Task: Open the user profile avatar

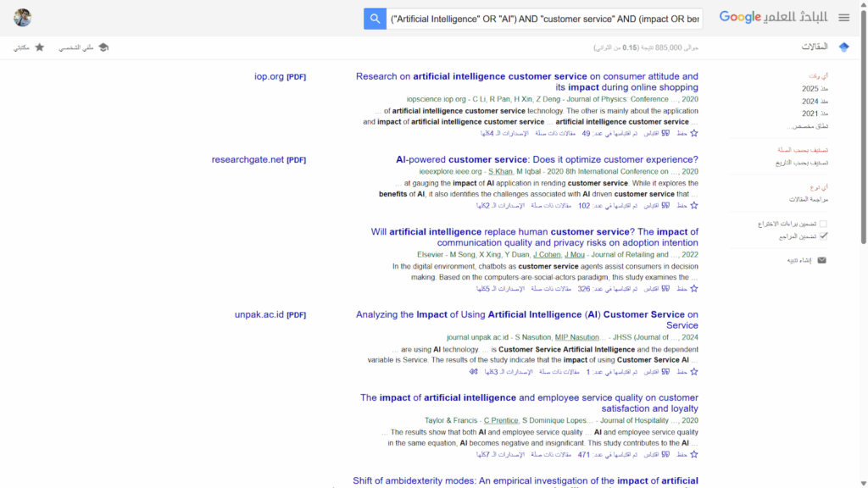Action: pos(23,18)
